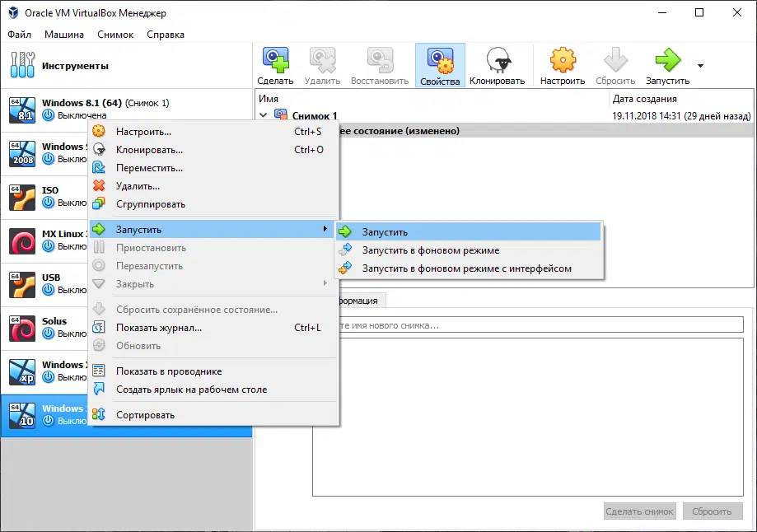This screenshot has height=532, width=757.
Task: Select Снимок 1 snapshot row
Action: point(504,116)
